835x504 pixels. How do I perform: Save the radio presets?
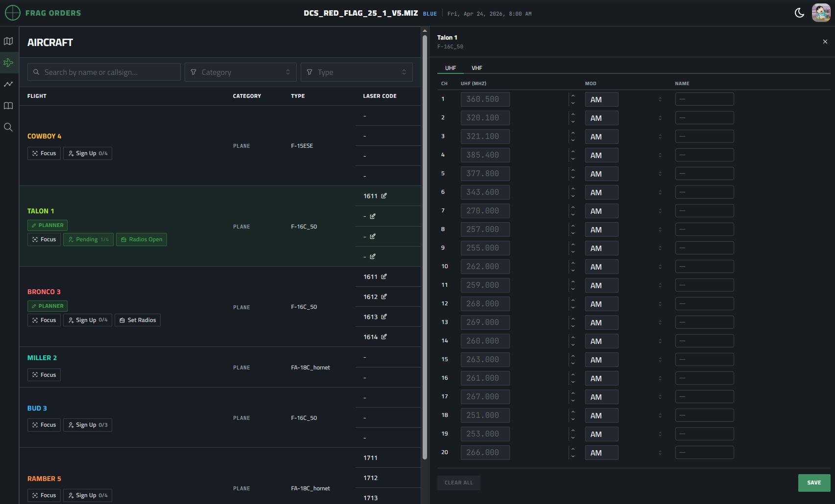(x=814, y=483)
